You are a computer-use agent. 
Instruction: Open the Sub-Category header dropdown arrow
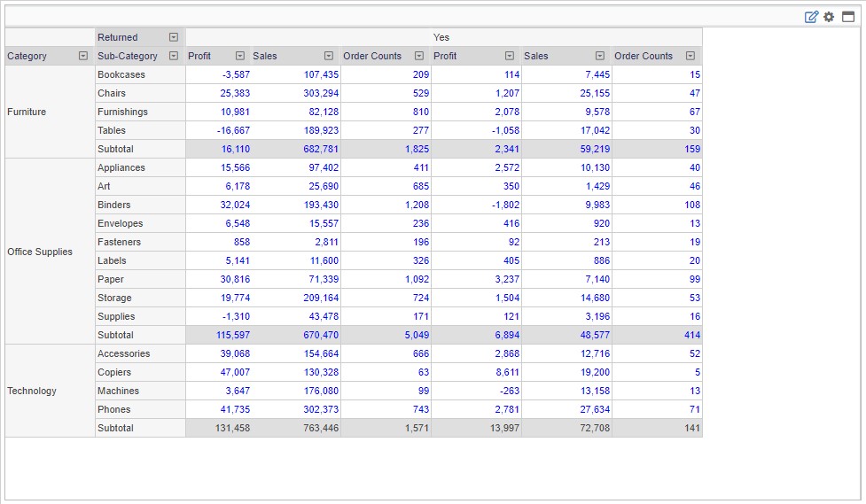[x=174, y=56]
